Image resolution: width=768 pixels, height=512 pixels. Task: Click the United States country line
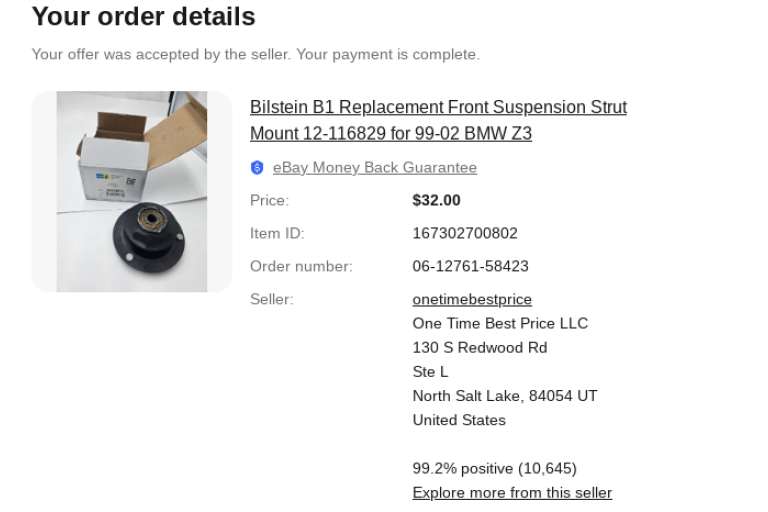459,420
